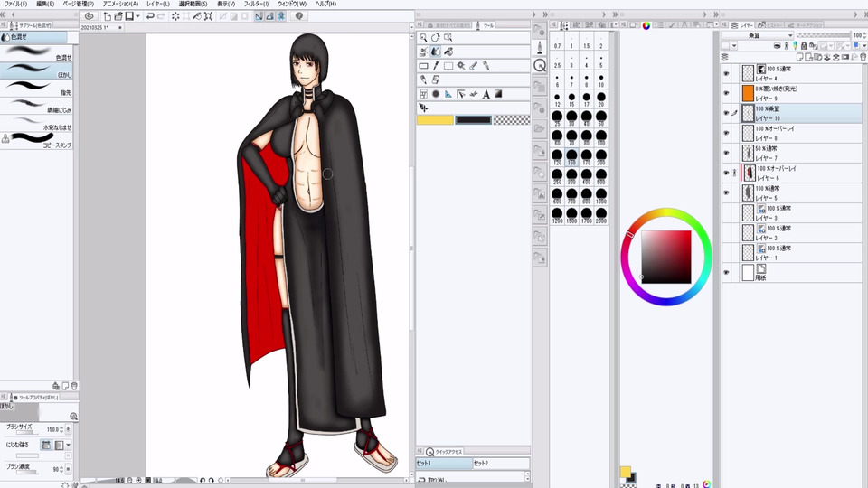This screenshot has width=868, height=488.
Task: Open the ウィンドウ(W) menu
Action: click(x=292, y=4)
